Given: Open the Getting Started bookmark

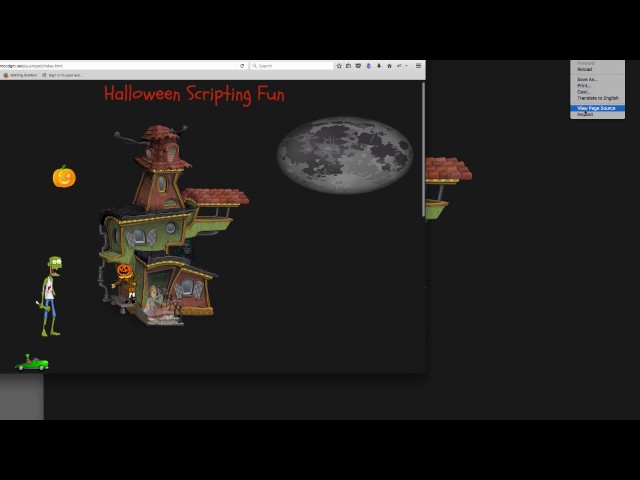Looking at the screenshot, I should [20, 75].
